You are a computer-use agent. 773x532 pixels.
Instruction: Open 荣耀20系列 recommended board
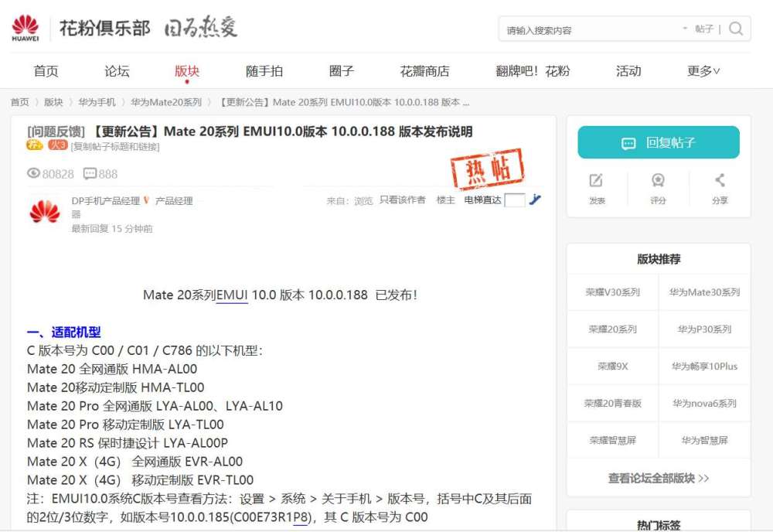(613, 329)
